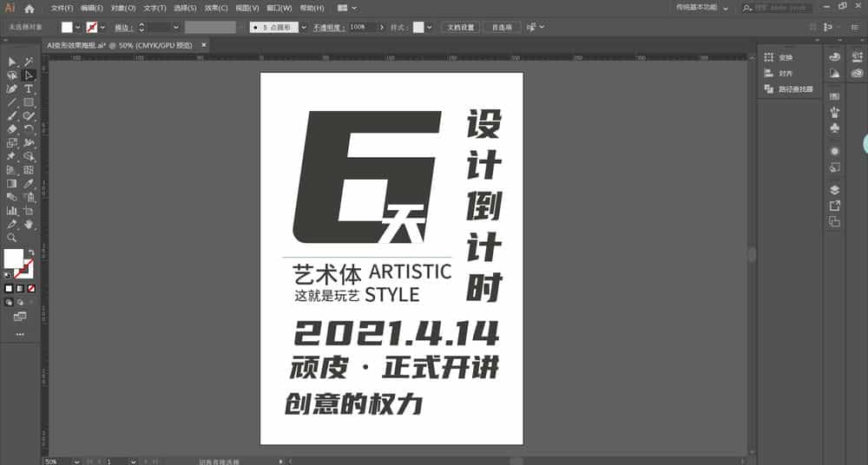Change screen mode in toolbar

coord(20,317)
